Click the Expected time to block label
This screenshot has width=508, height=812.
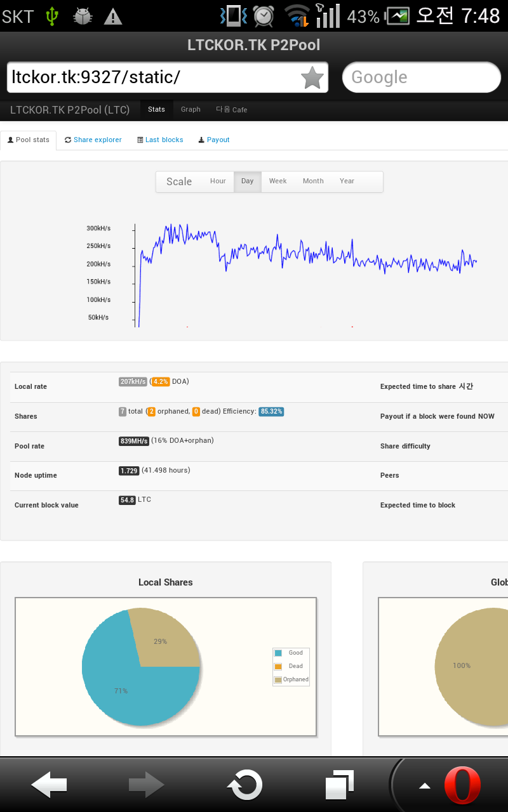point(418,505)
